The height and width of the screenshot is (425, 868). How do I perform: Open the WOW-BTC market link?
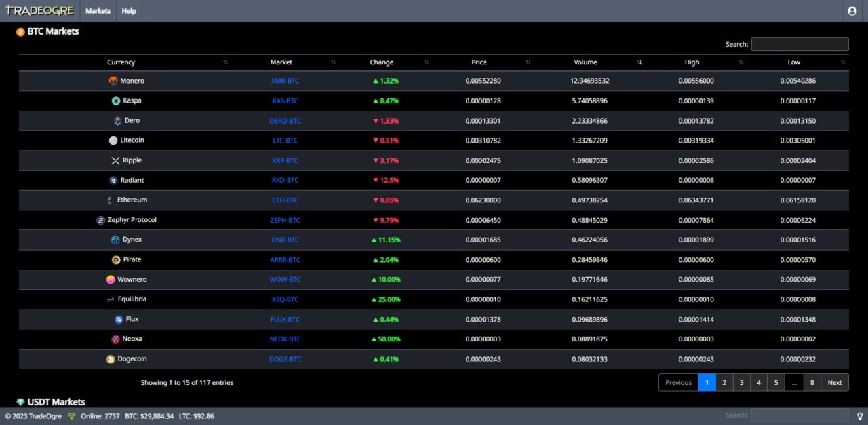point(285,280)
